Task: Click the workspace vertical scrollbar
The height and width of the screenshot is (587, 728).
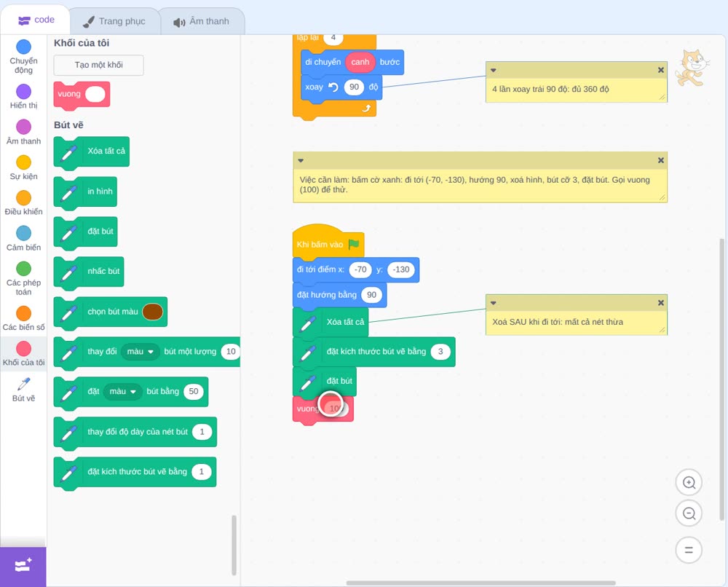Action: click(x=721, y=379)
